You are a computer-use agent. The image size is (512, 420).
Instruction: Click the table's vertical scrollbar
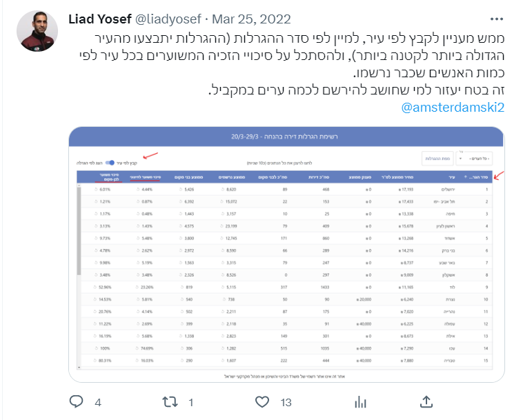[79, 276]
